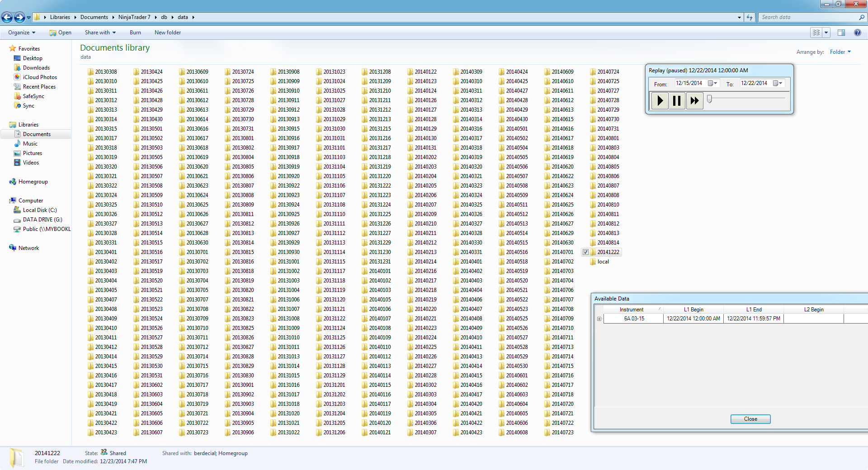Open SafeSync in navigation pane

pyautogui.click(x=33, y=96)
